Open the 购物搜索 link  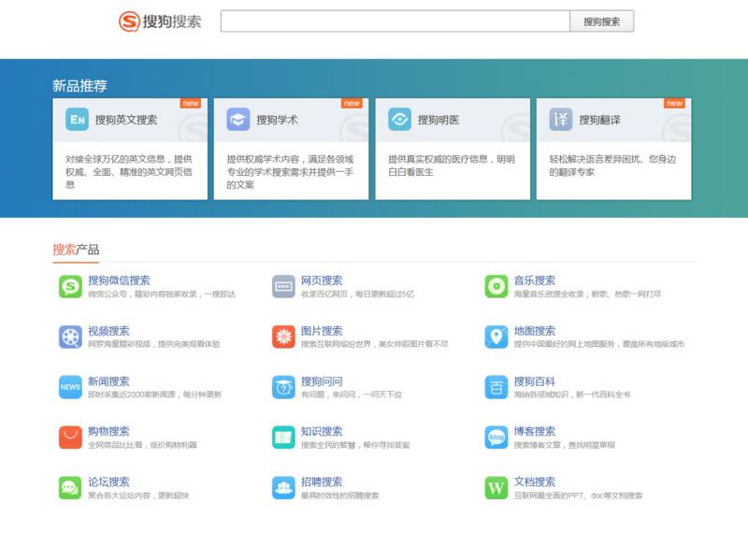coord(108,432)
